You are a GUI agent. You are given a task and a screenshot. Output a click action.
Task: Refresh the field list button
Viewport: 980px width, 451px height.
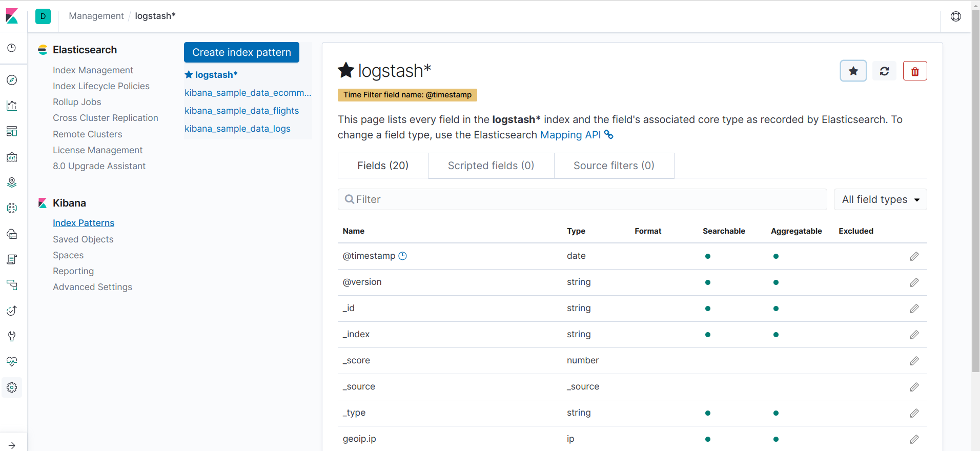tap(884, 71)
